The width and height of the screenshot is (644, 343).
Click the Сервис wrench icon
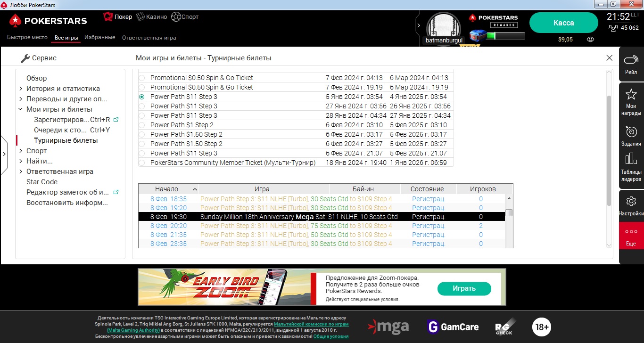click(x=25, y=58)
